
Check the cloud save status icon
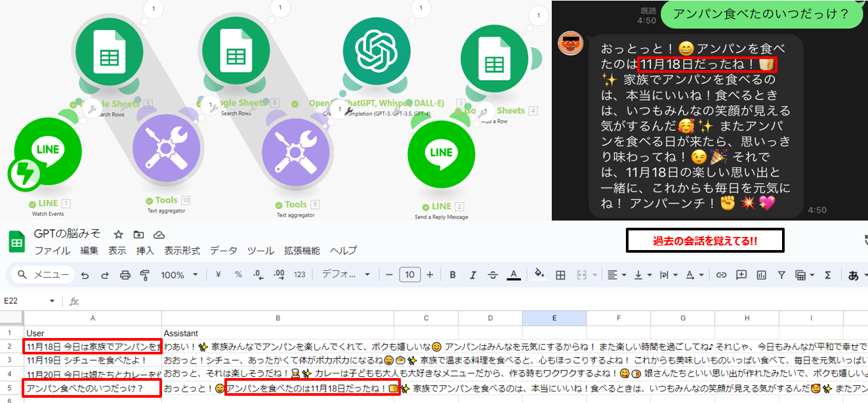tap(159, 234)
